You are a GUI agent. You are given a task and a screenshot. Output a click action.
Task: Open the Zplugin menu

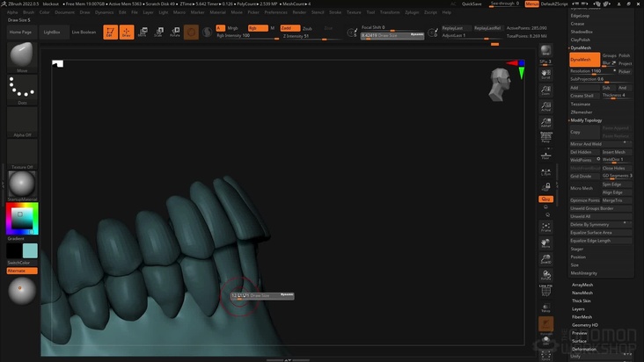[x=412, y=12]
